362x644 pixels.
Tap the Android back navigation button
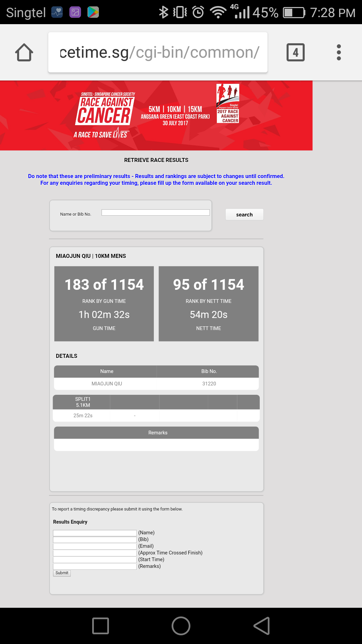[262, 626]
